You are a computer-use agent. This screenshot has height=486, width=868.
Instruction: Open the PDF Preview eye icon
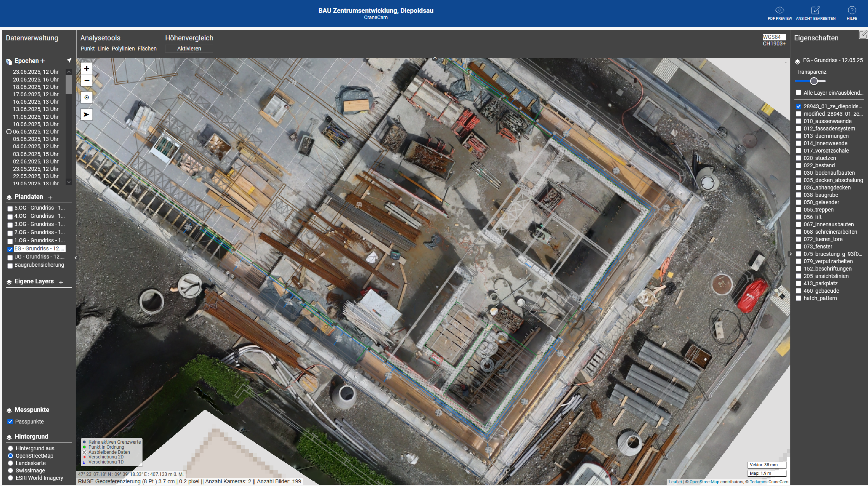click(779, 10)
